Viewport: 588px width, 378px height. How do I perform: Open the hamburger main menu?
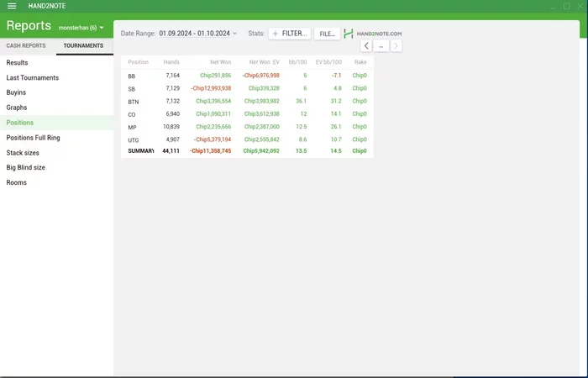[12, 6]
